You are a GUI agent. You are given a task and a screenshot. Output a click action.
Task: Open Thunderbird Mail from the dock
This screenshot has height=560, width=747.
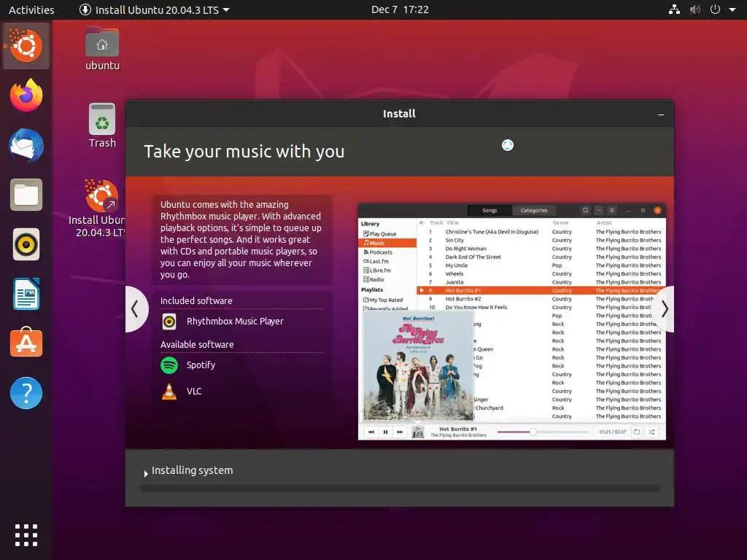coord(26,145)
